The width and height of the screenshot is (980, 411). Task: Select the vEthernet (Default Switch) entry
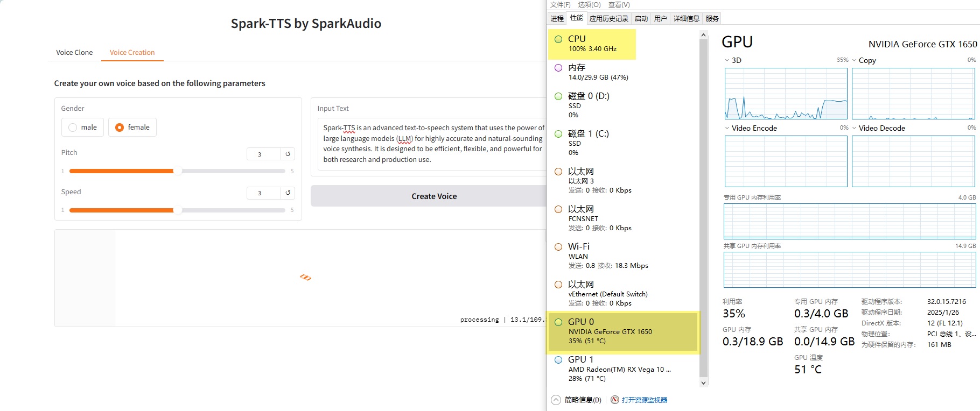[623, 293]
